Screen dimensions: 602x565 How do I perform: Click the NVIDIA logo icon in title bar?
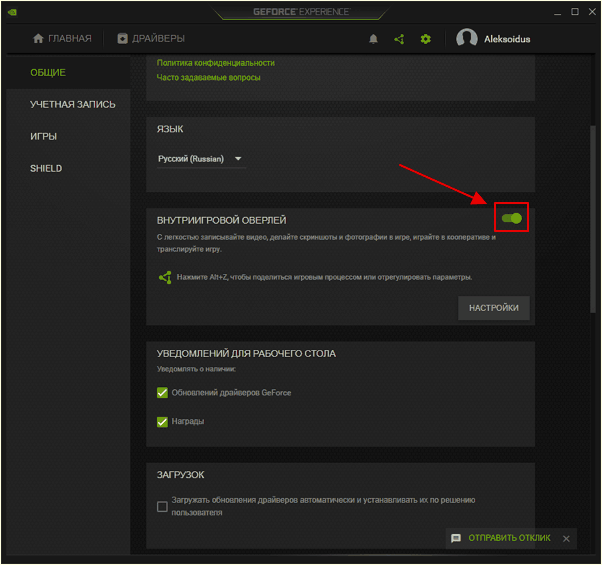[12, 12]
